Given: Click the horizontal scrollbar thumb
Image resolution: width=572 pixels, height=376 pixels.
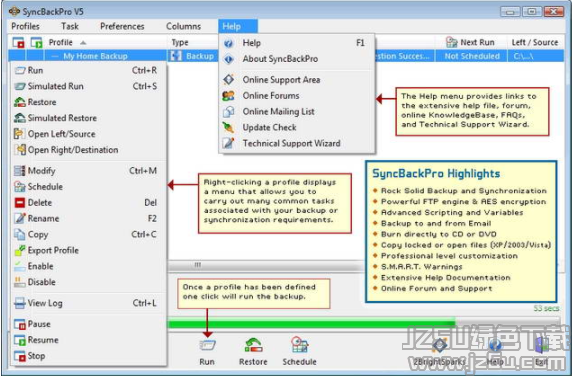Looking at the screenshot, I should [197, 265].
